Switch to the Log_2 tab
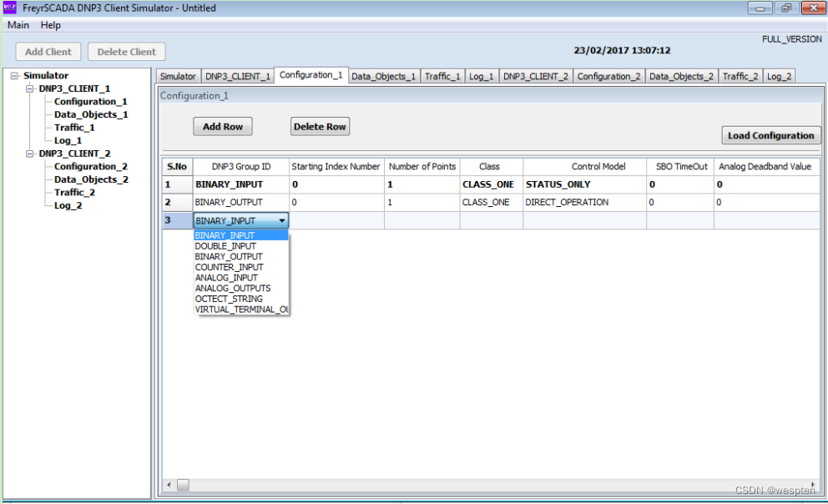Viewport: 828px width, 504px height. (x=779, y=77)
